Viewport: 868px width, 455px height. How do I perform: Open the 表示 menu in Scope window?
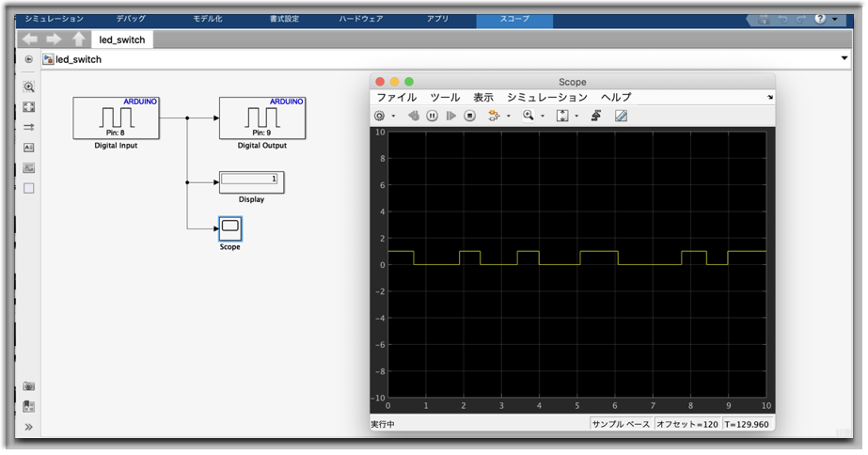point(483,98)
